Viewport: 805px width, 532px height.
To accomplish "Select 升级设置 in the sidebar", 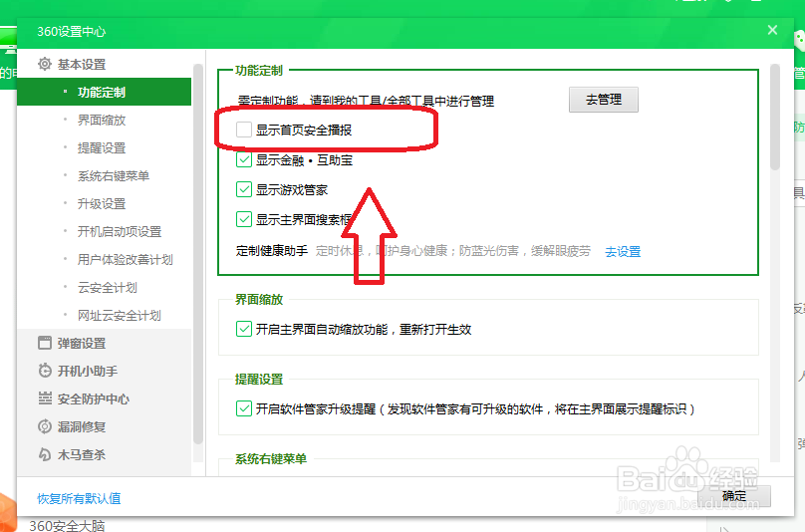I will tap(102, 204).
